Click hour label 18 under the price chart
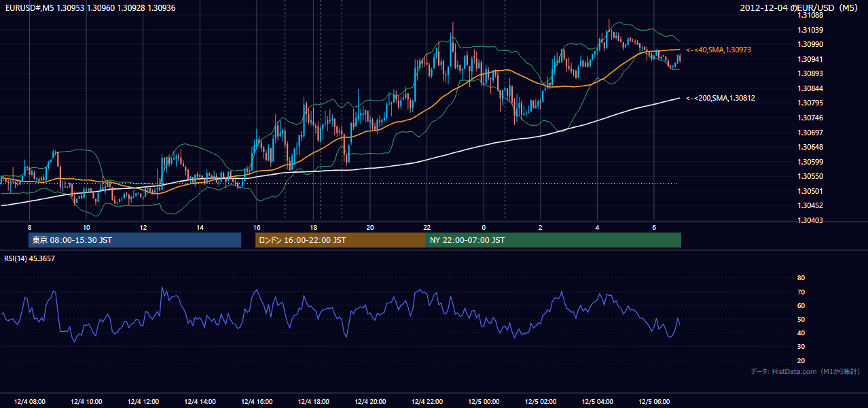The width and height of the screenshot is (868, 408). [314, 227]
